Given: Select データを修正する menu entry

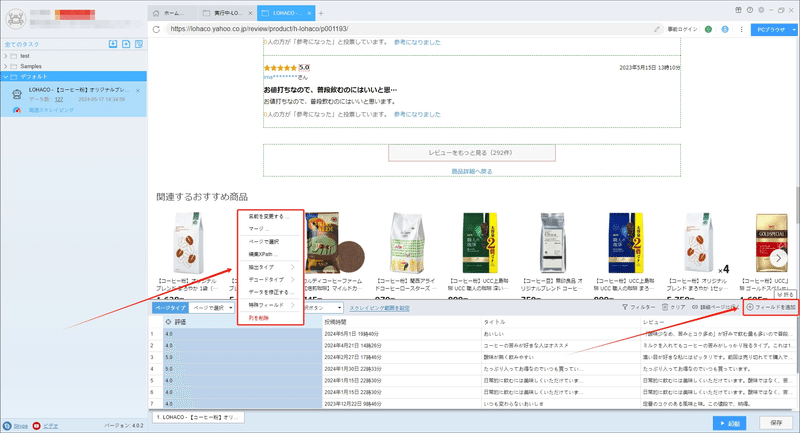Looking at the screenshot, I should (270, 292).
